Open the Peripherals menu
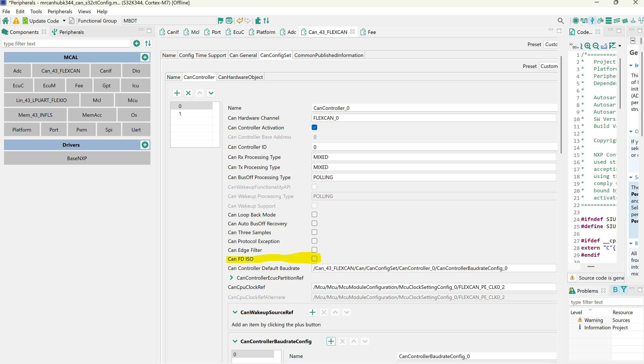 [x=60, y=12]
